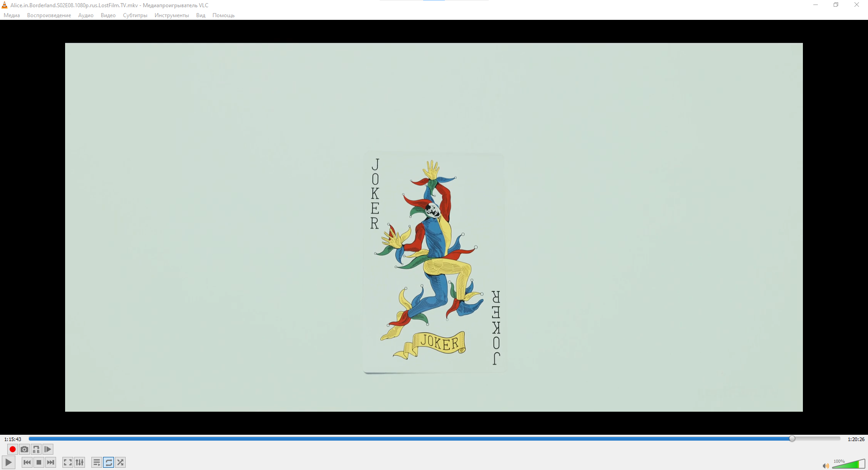
Task: Open the Видео menu
Action: 108,15
